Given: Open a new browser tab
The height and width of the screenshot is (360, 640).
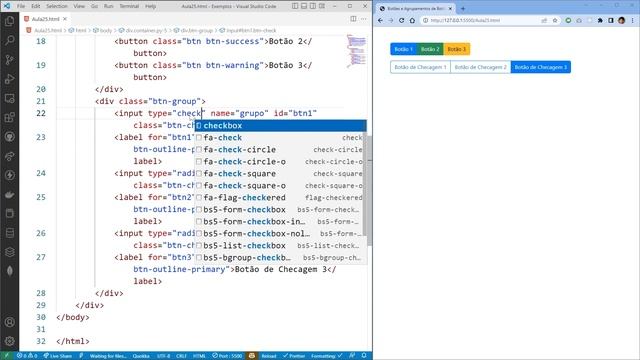Looking at the screenshot, I should (x=463, y=8).
